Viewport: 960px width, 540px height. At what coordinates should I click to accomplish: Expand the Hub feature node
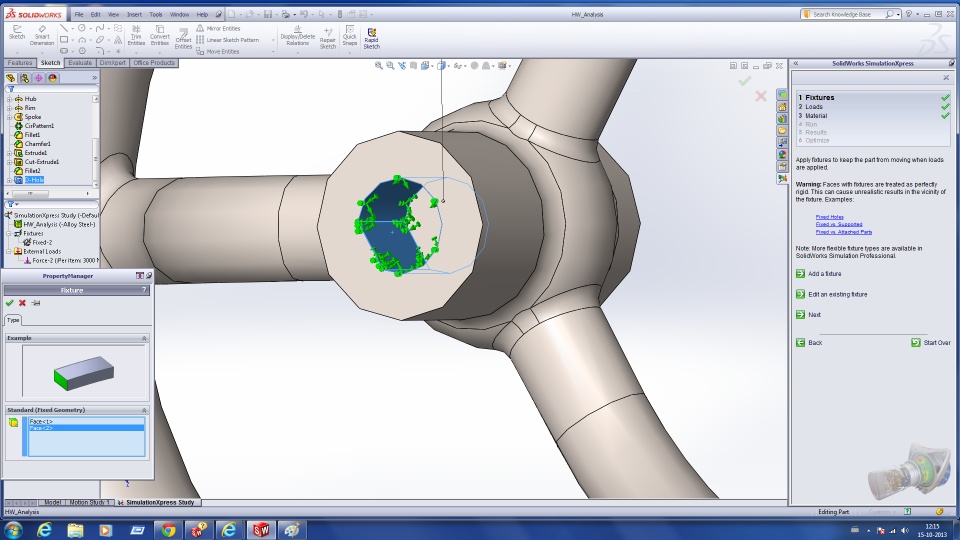pos(9,99)
